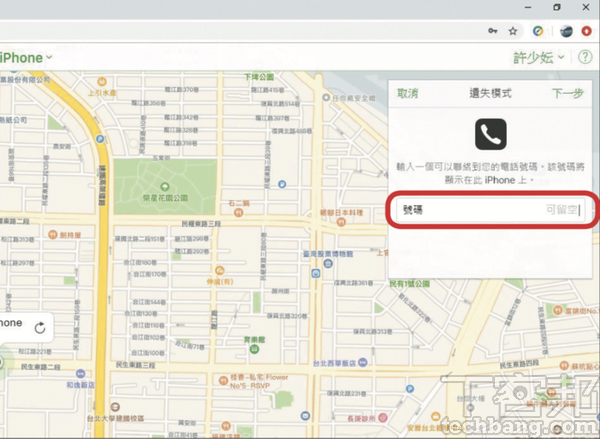Click the 民生東路二段 road label
This screenshot has height=439, width=600.
click(41, 367)
